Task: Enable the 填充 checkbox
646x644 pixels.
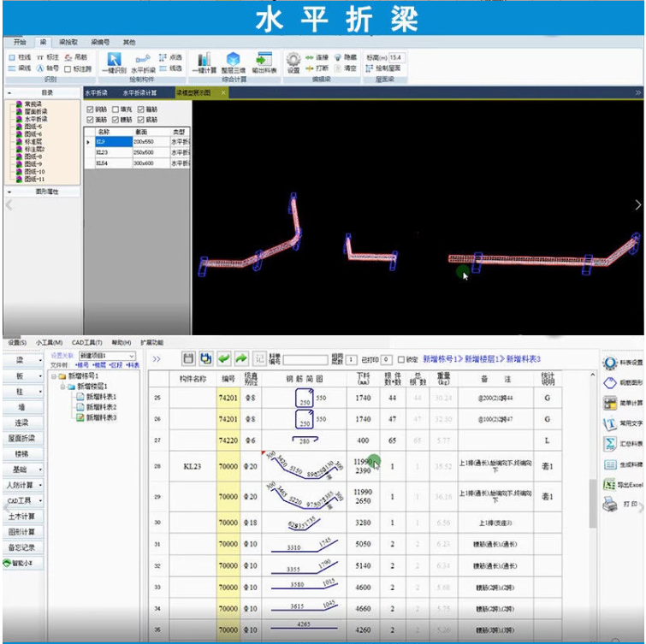Action: [x=116, y=109]
